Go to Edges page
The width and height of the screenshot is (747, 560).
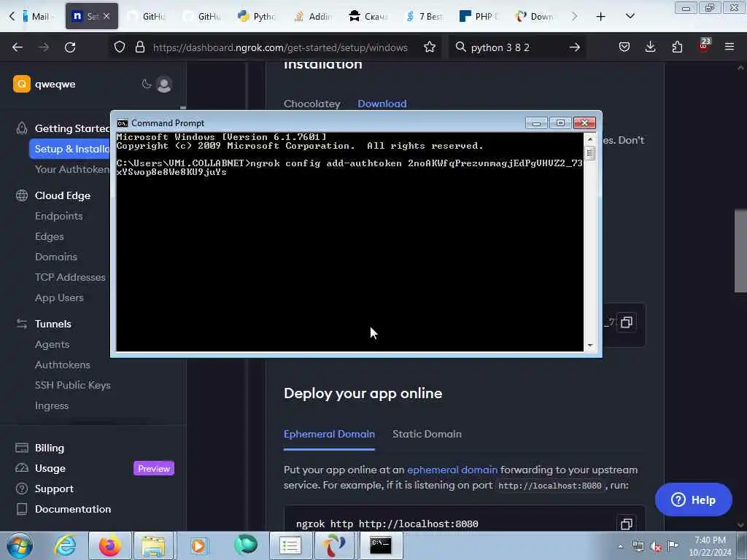pyautogui.click(x=49, y=237)
